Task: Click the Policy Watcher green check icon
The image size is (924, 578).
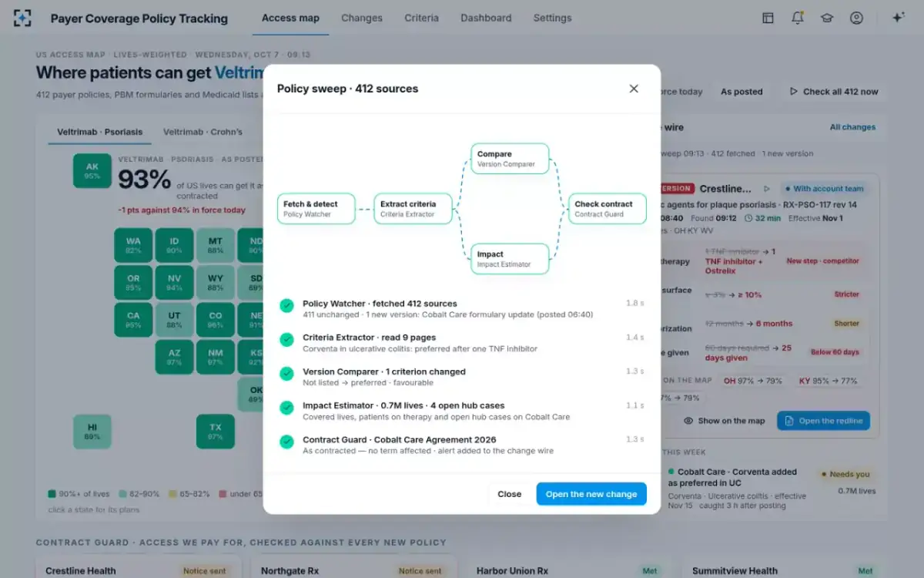Action: (286, 306)
